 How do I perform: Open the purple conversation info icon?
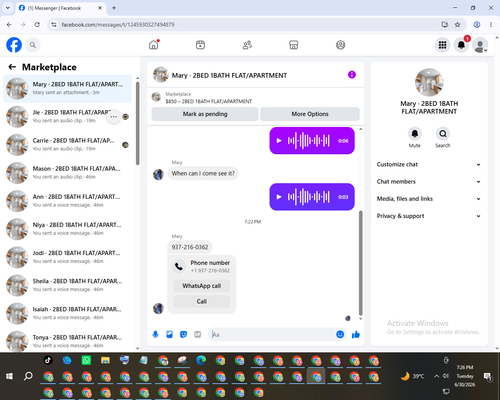point(352,75)
